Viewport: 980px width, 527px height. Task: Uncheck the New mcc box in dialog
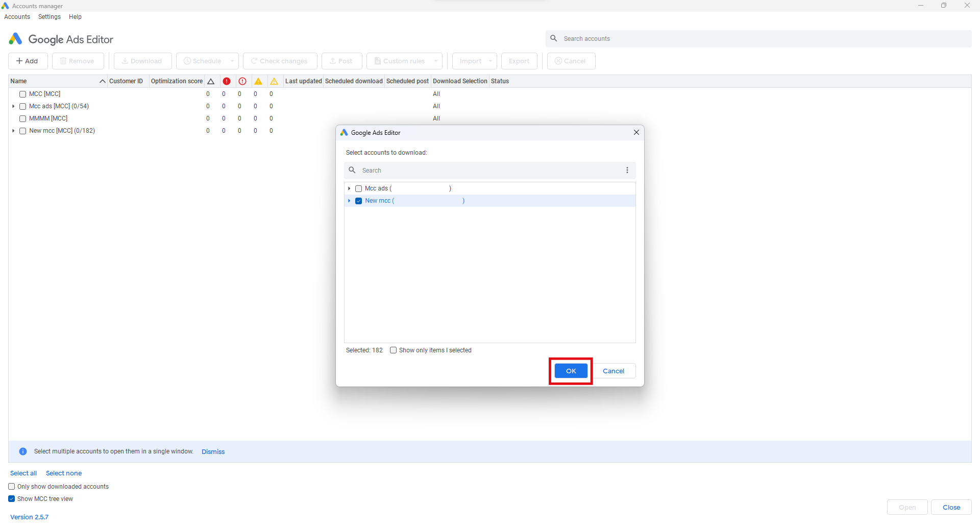pos(358,201)
